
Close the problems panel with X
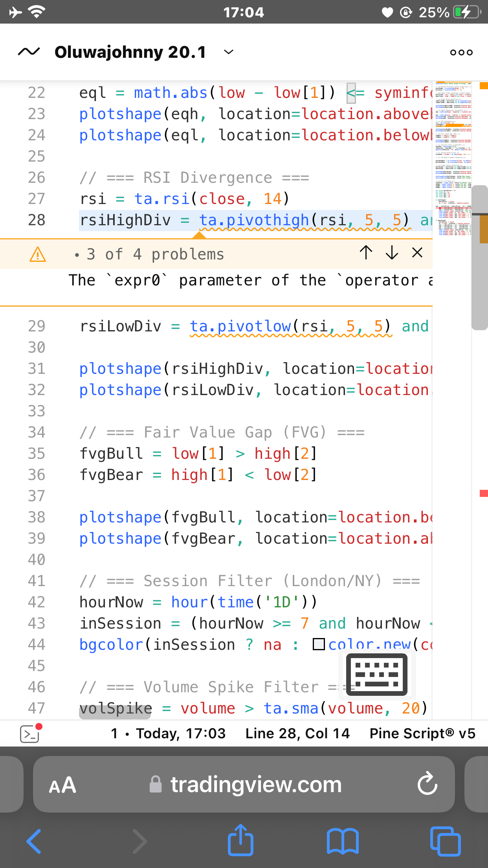click(x=417, y=252)
